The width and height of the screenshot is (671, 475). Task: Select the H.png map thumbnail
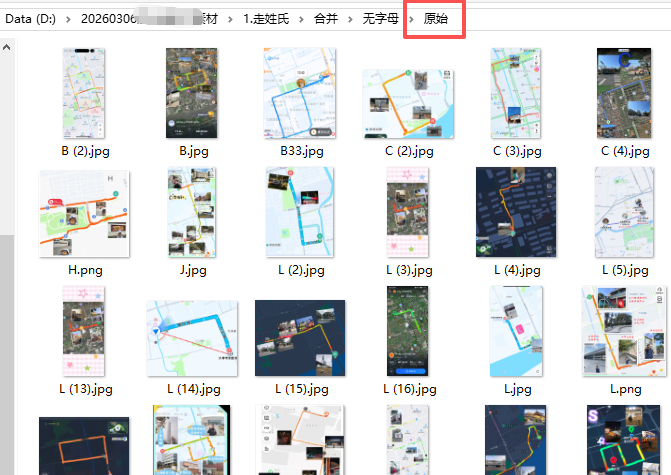(84, 214)
